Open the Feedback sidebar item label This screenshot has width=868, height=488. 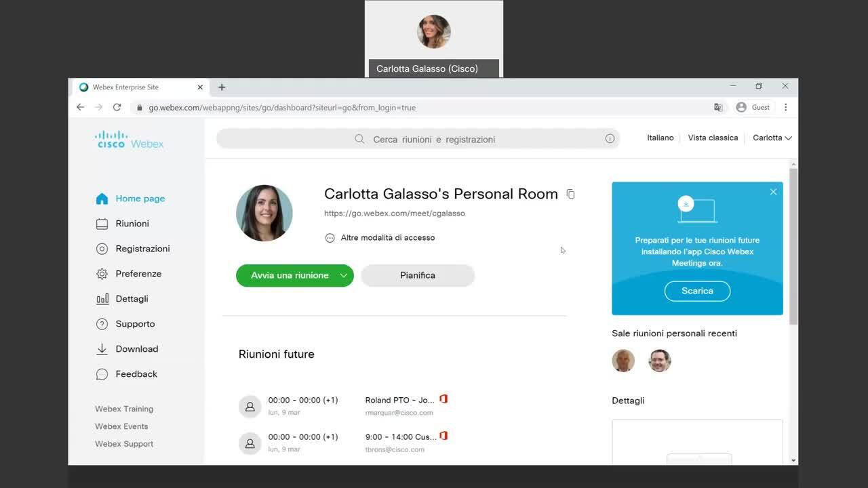coord(136,374)
